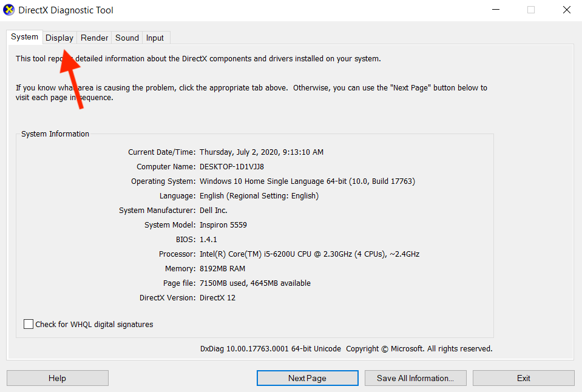Click the Current Date/Time label
582x392 pixels.
161,152
